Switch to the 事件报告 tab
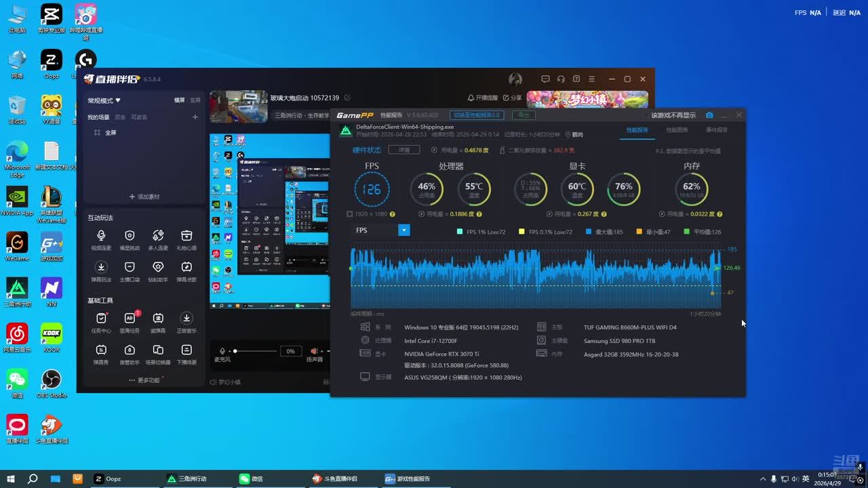868x488 pixels. tap(716, 130)
